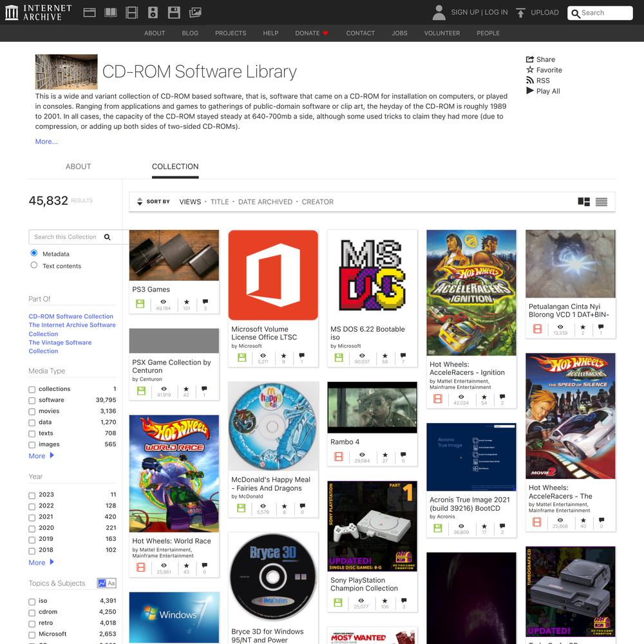Open The Vintage Software Collection link
The image size is (644, 644).
tap(60, 346)
